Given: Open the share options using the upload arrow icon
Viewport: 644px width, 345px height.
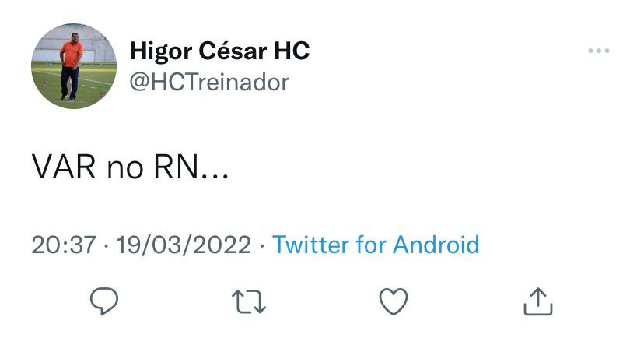Looking at the screenshot, I should tap(538, 301).
